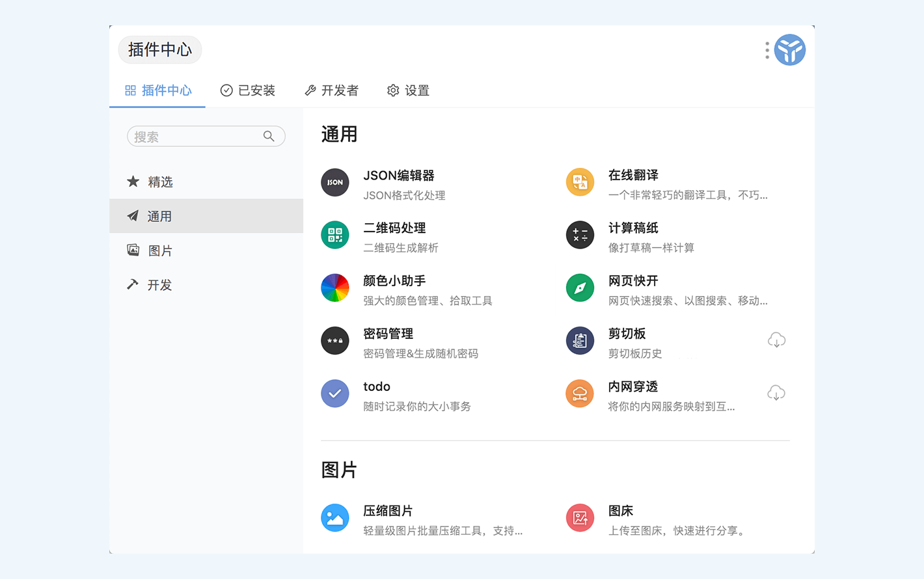The height and width of the screenshot is (579, 924).
Task: Download the 内网穿透 plugin via cloud icon
Action: (x=776, y=393)
